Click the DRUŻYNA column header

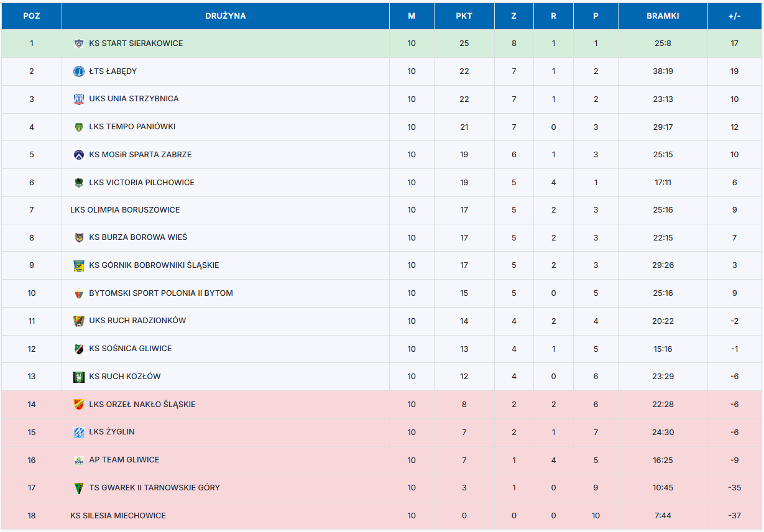(x=226, y=16)
